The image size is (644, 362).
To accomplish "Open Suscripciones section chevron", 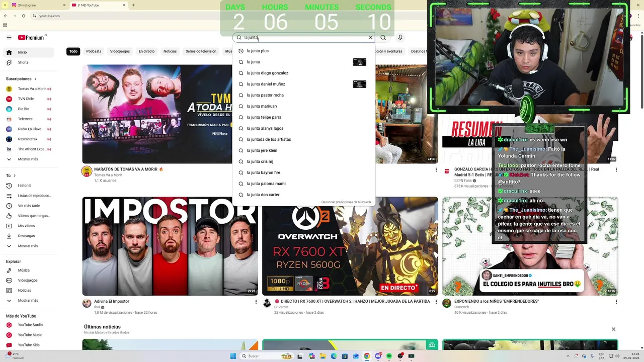I will (36, 79).
